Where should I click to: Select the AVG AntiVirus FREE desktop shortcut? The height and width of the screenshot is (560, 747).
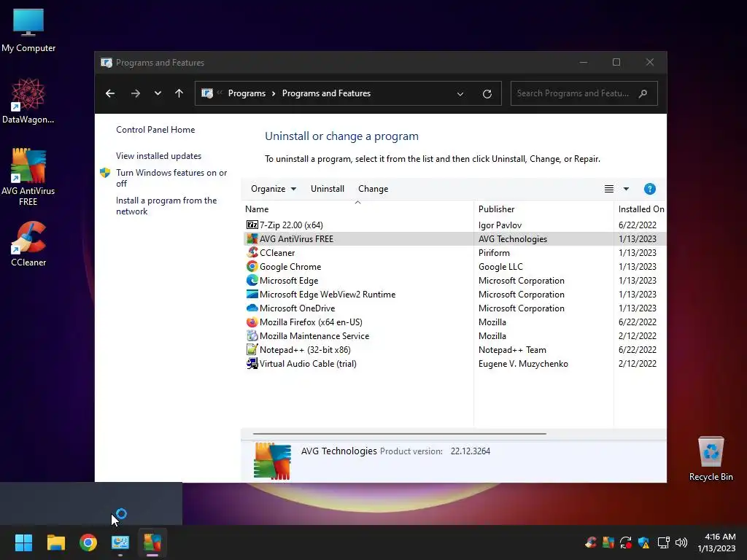pos(28,176)
